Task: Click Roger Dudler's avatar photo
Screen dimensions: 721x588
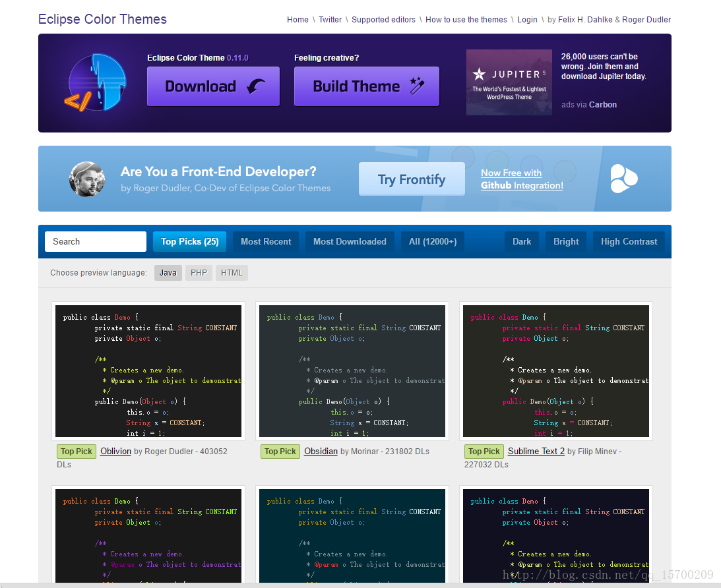Action: pos(87,179)
